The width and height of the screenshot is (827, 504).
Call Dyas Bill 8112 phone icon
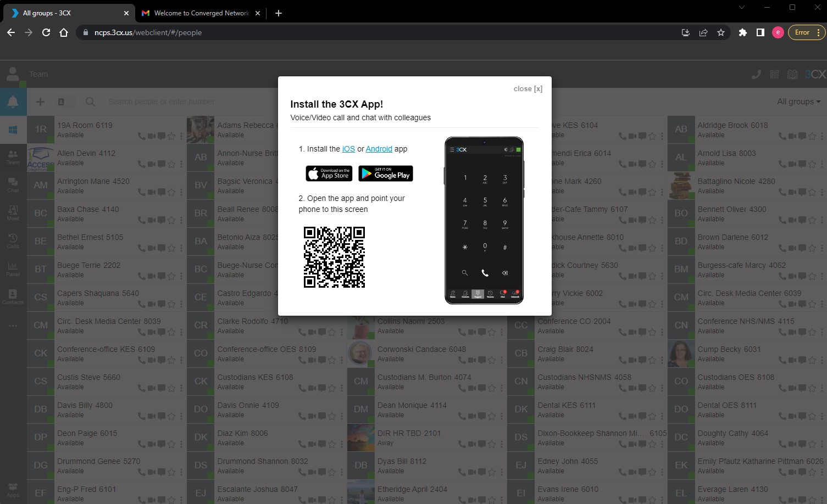(462, 472)
